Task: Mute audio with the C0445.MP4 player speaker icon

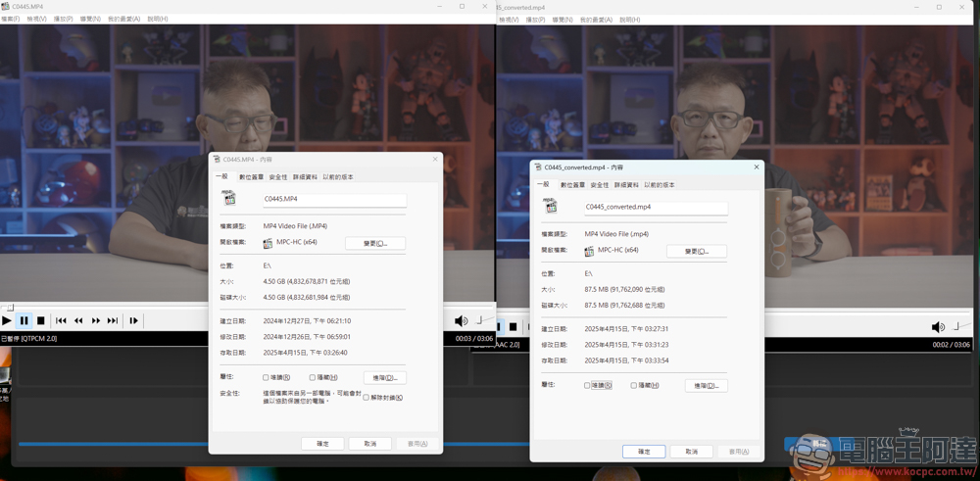Action: (462, 321)
